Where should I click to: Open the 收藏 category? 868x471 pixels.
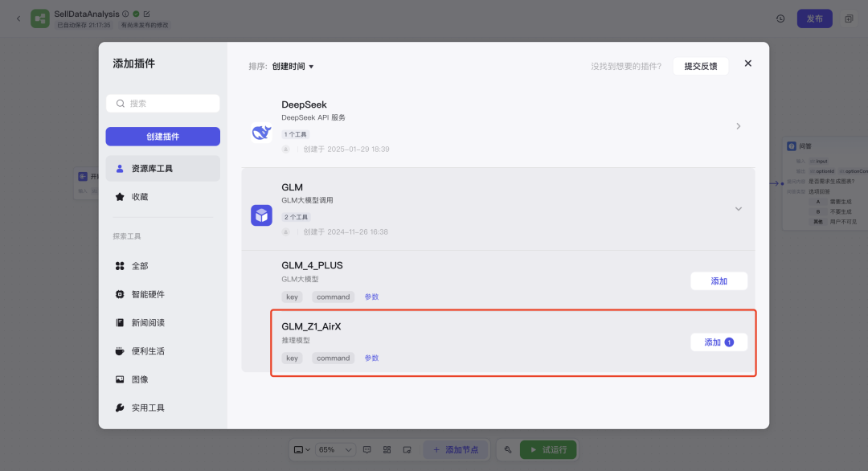(x=162, y=196)
